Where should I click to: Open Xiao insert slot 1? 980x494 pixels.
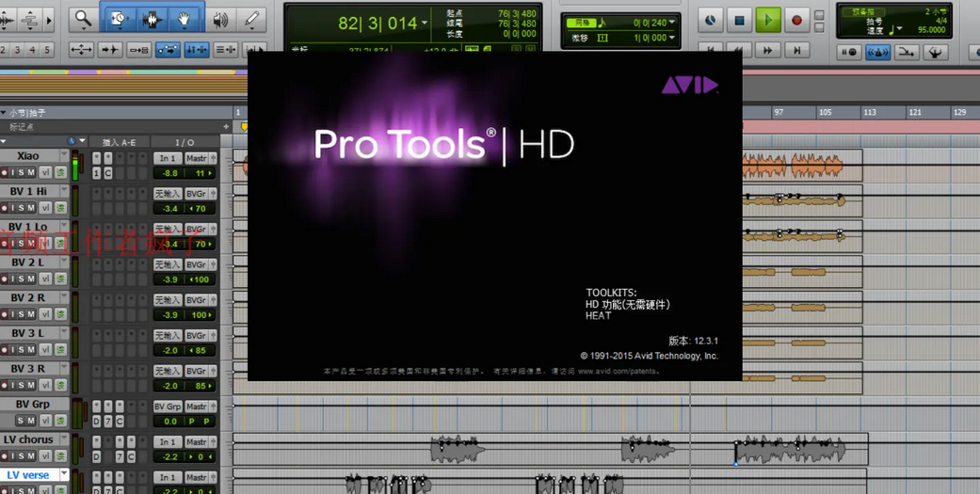tap(96, 173)
